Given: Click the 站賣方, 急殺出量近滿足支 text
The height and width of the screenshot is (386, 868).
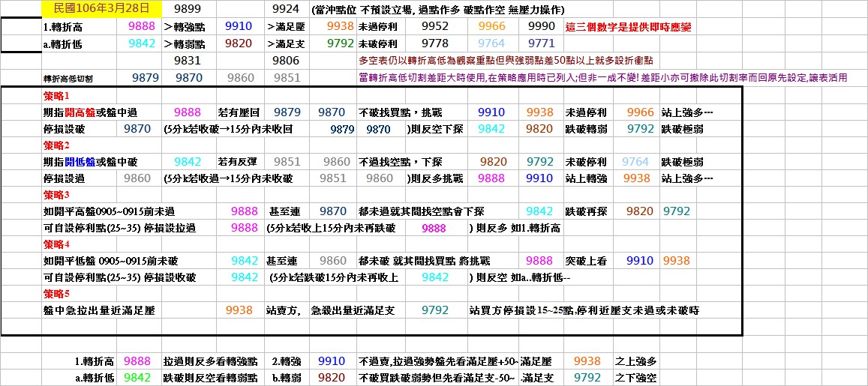Looking at the screenshot, I should point(331,311).
